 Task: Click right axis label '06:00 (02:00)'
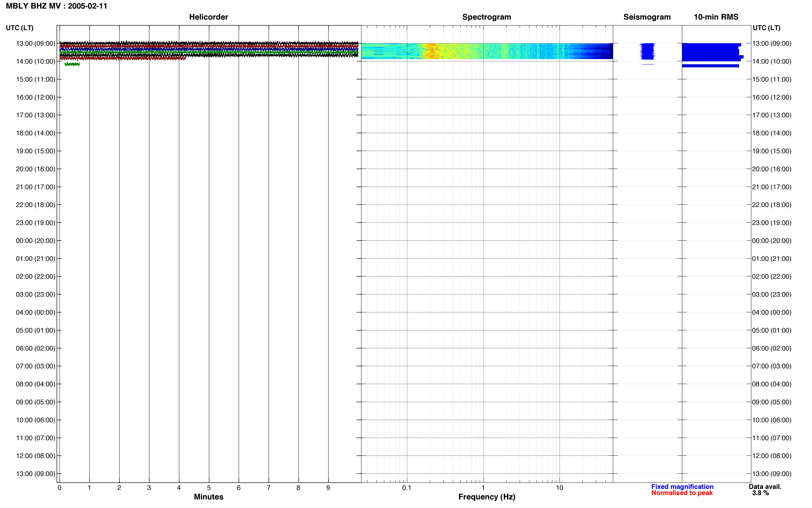point(772,348)
